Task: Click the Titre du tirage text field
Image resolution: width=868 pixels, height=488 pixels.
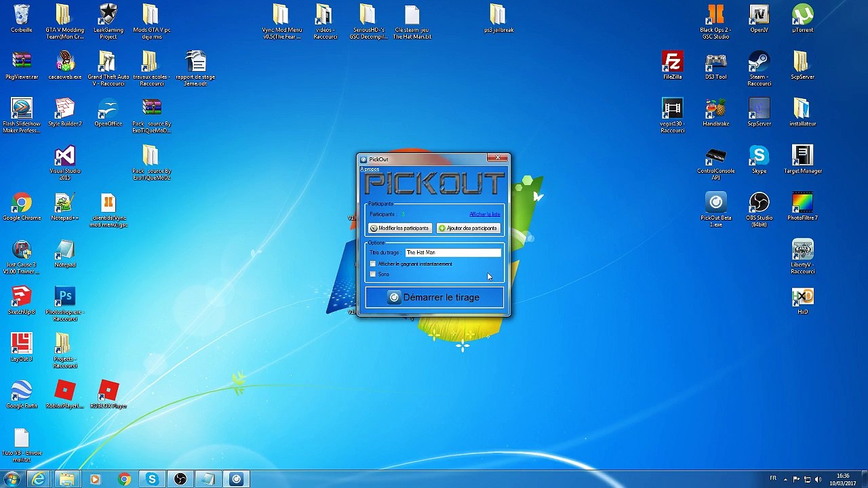Action: pyautogui.click(x=453, y=253)
